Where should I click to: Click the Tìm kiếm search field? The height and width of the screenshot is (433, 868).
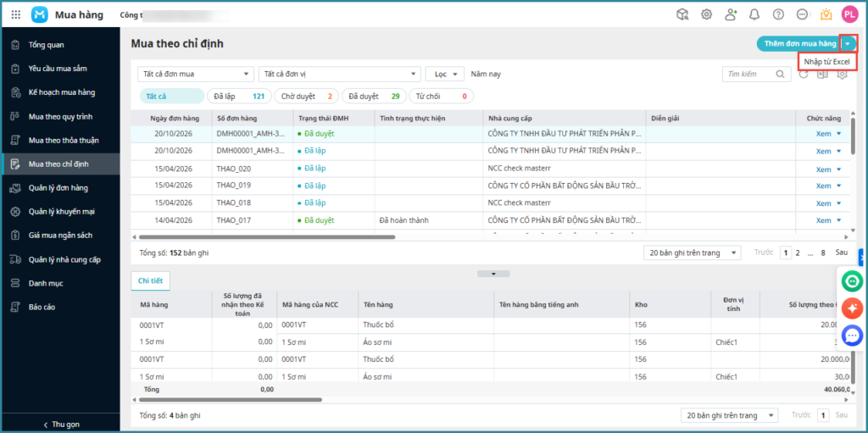tap(748, 75)
